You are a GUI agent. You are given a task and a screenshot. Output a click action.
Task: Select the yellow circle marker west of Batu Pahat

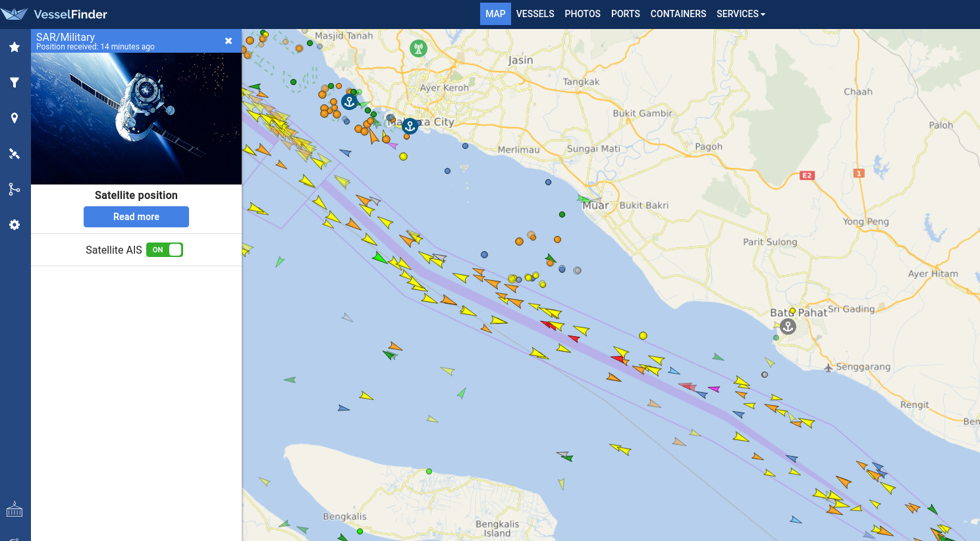pyautogui.click(x=643, y=336)
